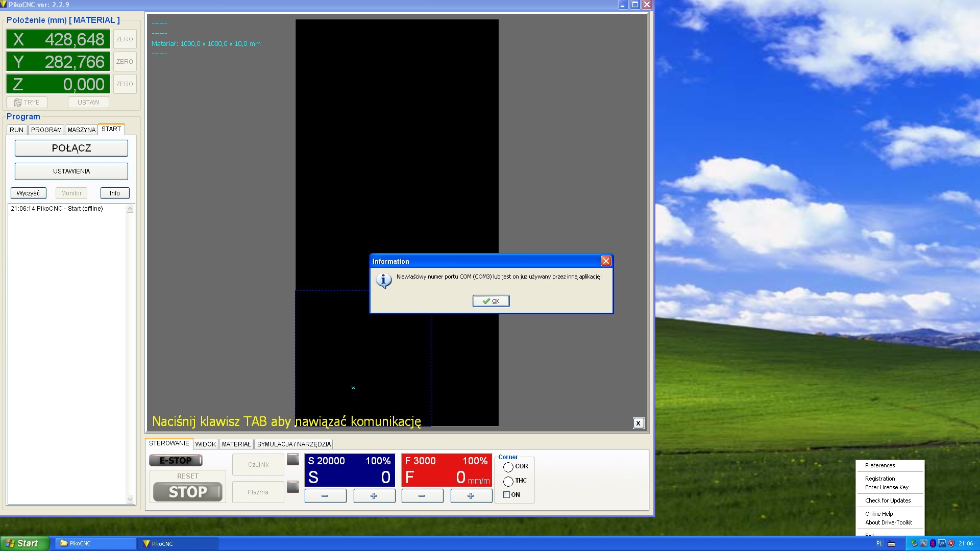Zero the Y axis position
This screenshot has width=980, height=551.
coord(125,62)
